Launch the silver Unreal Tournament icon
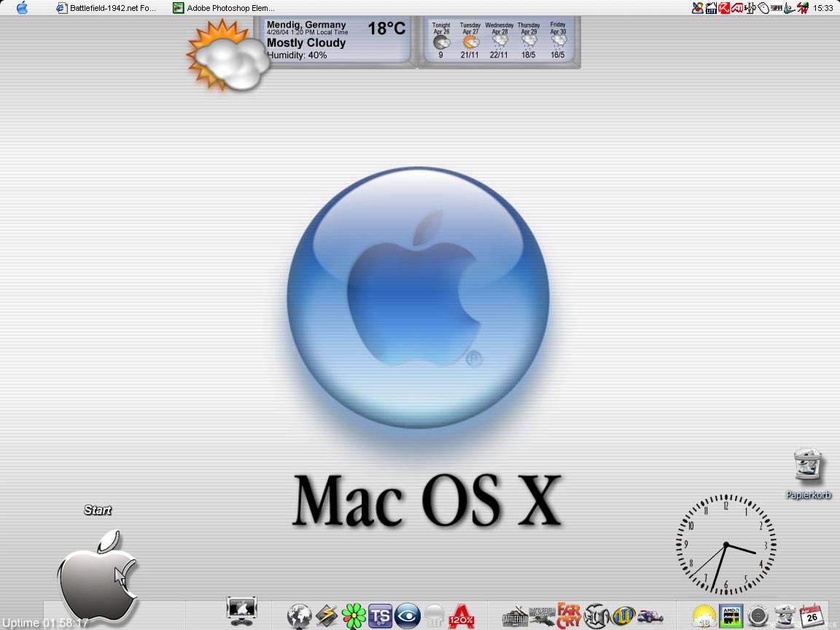Screen dimensions: 840x630 point(596,616)
